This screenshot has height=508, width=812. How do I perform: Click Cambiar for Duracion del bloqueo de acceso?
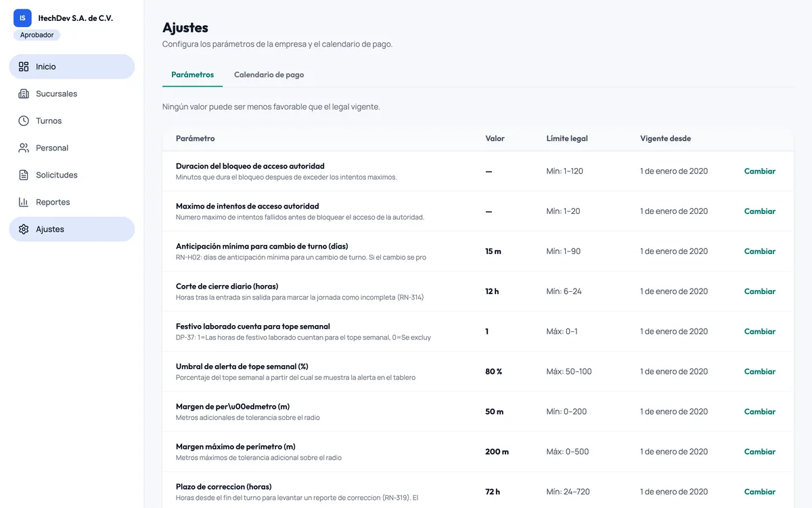760,171
